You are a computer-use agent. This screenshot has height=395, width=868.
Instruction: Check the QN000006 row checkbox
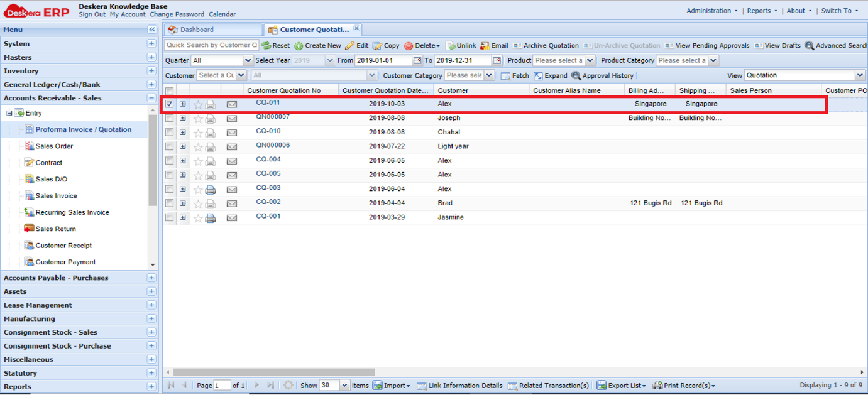(x=170, y=146)
